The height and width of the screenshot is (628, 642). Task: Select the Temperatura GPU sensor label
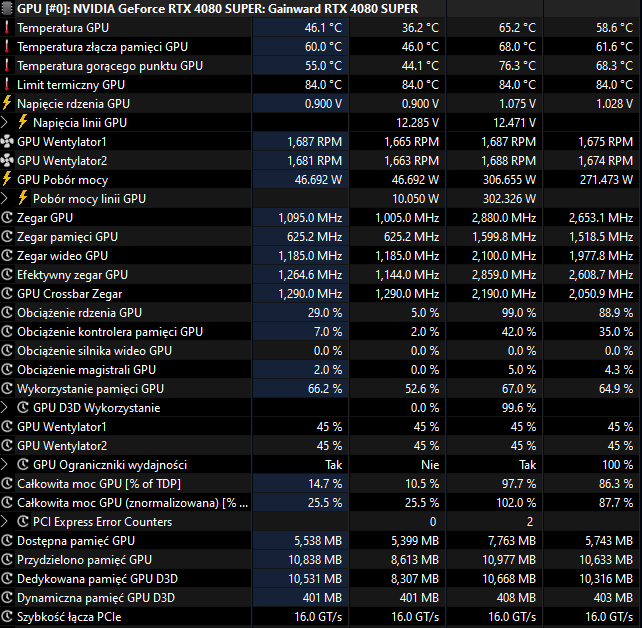click(x=63, y=28)
